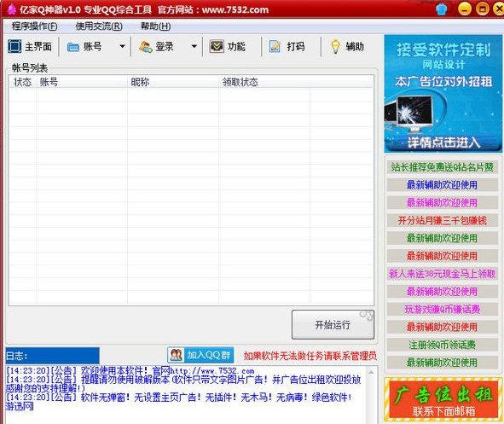This screenshot has width=504, height=424.
Task: Click the log scrollbar up arrow
Action: 371,372
